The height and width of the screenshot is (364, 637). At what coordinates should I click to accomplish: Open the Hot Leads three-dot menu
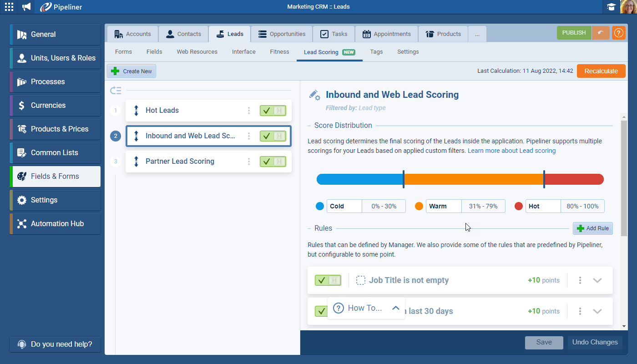(x=248, y=111)
